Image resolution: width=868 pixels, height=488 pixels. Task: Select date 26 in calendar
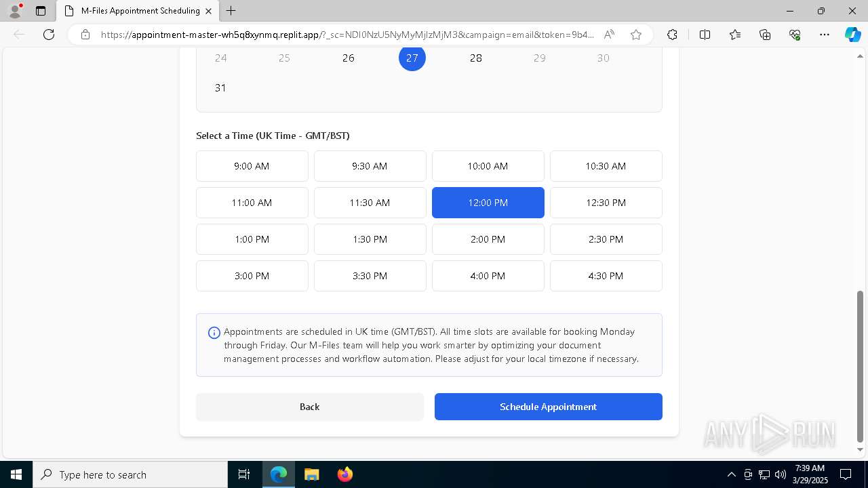click(x=349, y=58)
